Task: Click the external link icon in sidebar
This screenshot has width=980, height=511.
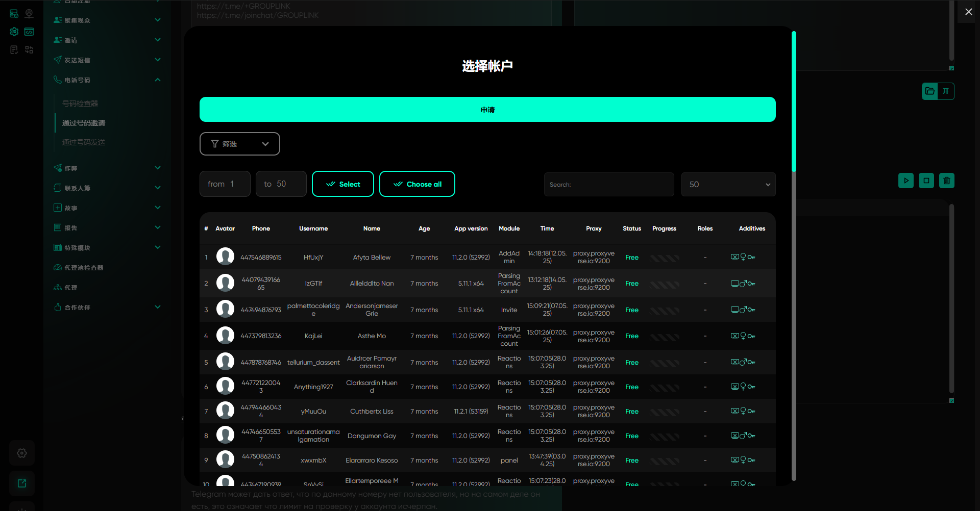Action: pyautogui.click(x=22, y=483)
